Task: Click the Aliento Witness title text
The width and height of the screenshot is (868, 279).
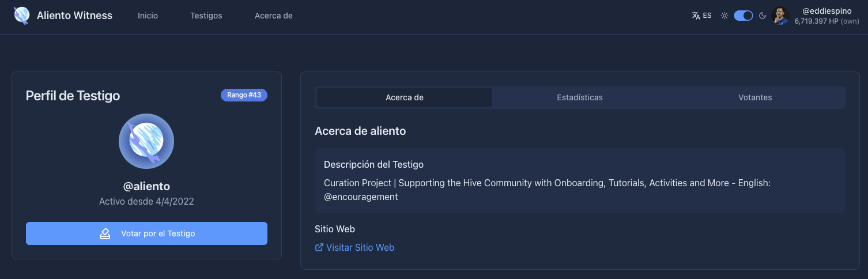Action: click(x=75, y=16)
